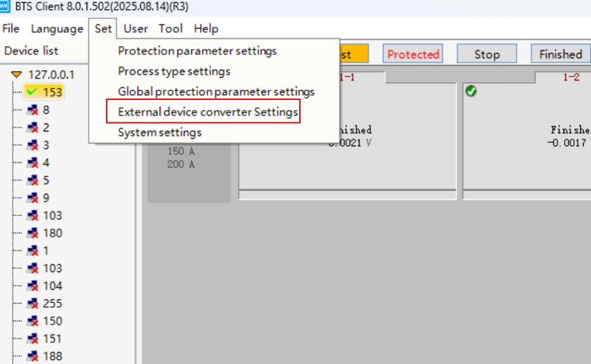Select device 151 in the device list
This screenshot has width=591, height=364.
[52, 338]
